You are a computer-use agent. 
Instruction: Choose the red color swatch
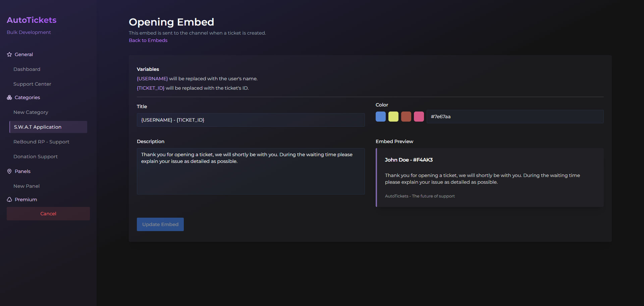pos(406,117)
